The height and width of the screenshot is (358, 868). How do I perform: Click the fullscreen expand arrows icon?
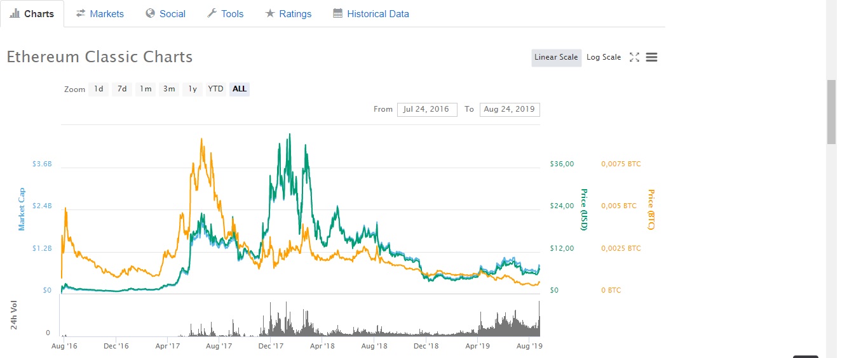(634, 57)
